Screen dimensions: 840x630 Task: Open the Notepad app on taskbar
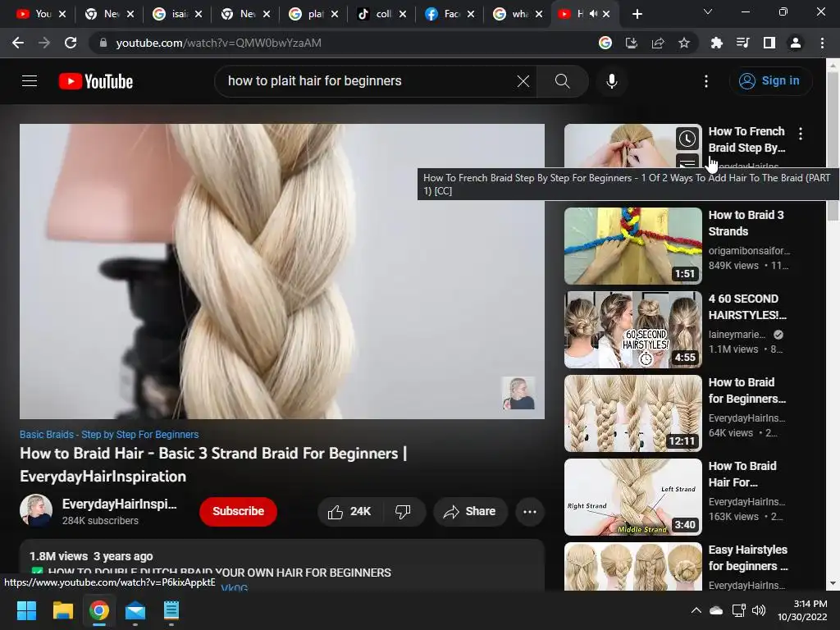(x=171, y=610)
